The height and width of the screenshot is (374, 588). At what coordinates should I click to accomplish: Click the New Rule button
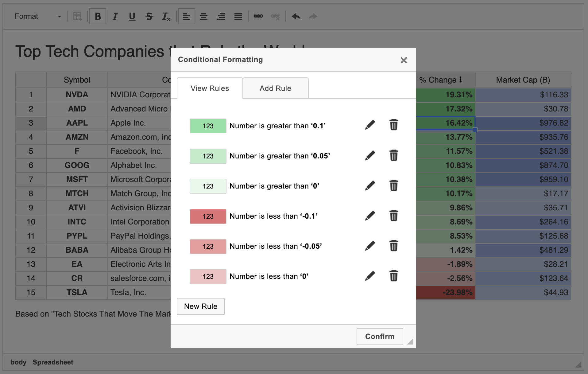(201, 306)
